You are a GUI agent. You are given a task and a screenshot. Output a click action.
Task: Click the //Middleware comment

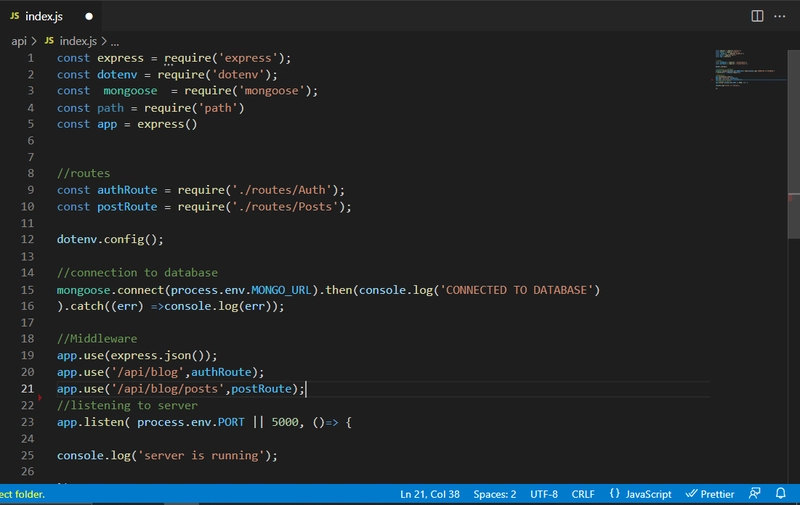[x=97, y=339]
